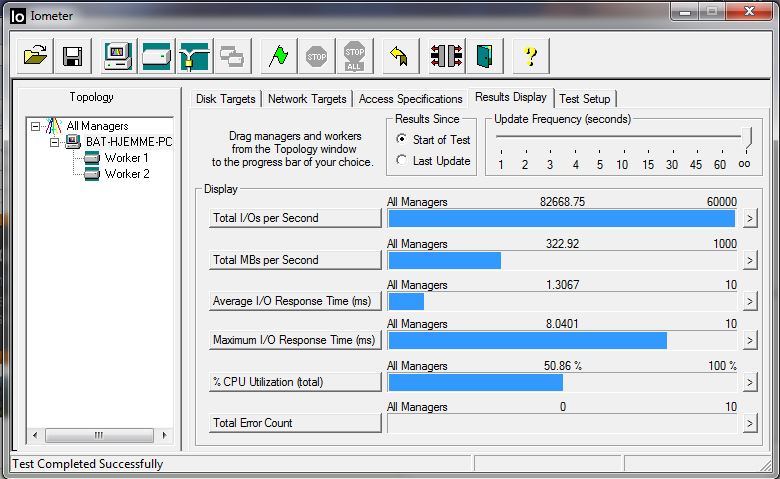The width and height of the screenshot is (780, 479).
Task: Click the 322.92 MBs value
Action: point(562,243)
